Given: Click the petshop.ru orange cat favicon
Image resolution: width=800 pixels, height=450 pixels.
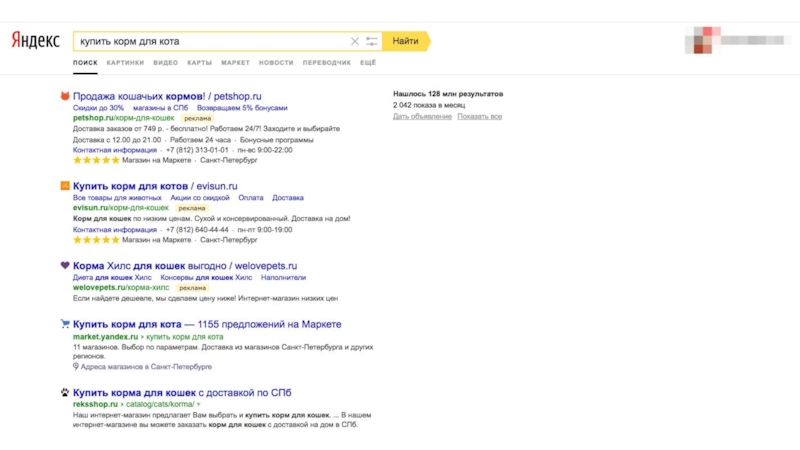Looking at the screenshot, I should (65, 96).
